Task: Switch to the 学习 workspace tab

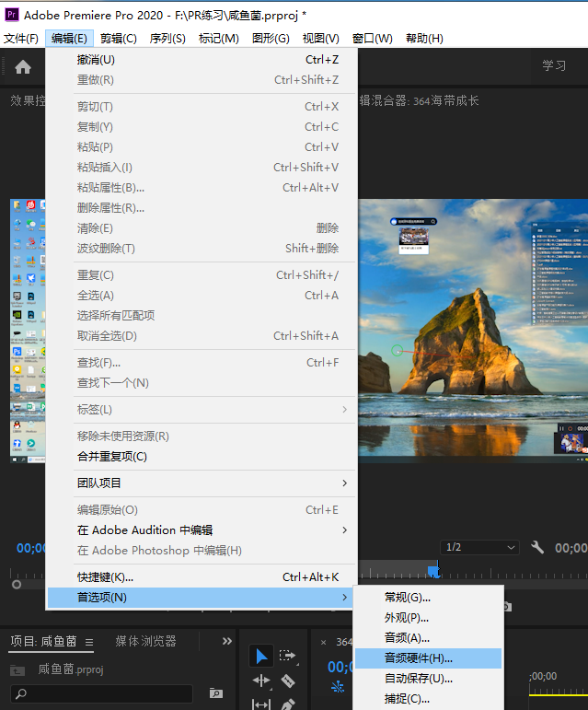Action: coord(554,66)
